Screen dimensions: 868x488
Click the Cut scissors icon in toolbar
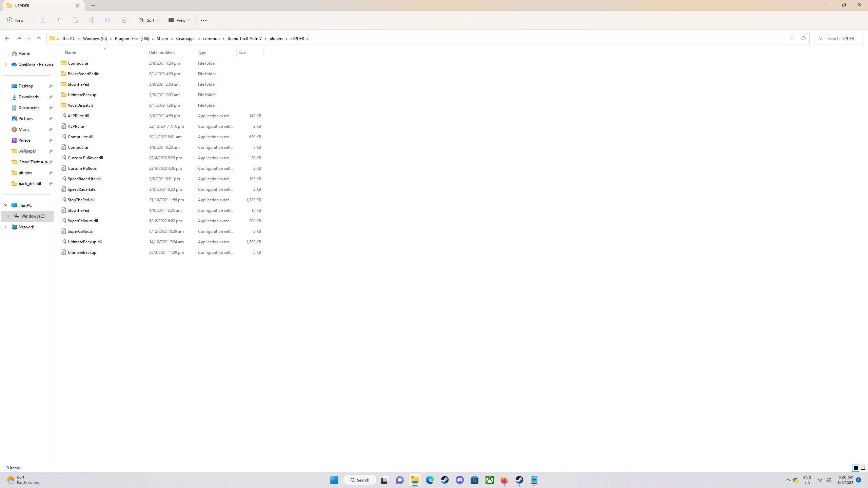click(43, 20)
